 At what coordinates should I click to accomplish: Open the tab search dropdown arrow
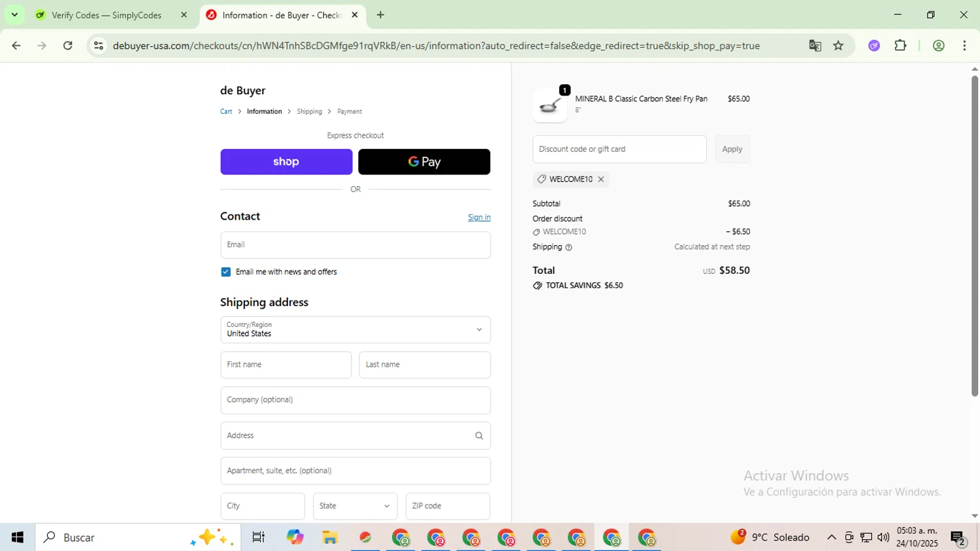(14, 15)
